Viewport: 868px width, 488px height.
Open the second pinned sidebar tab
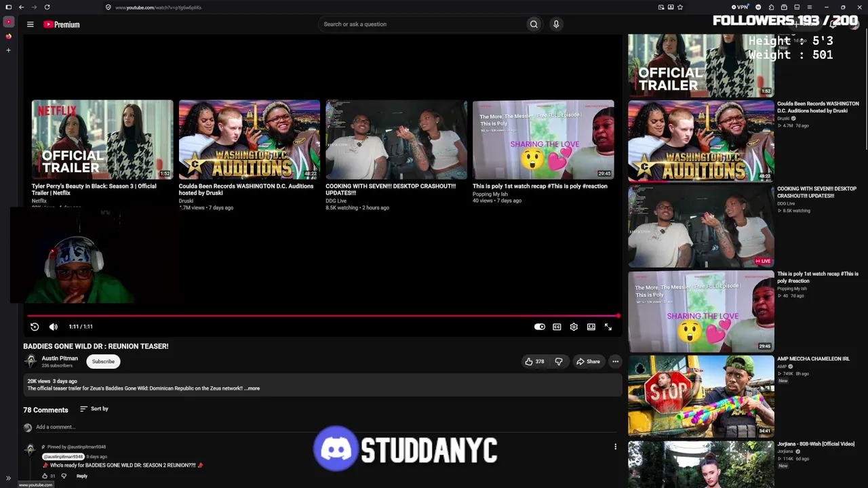click(x=9, y=36)
